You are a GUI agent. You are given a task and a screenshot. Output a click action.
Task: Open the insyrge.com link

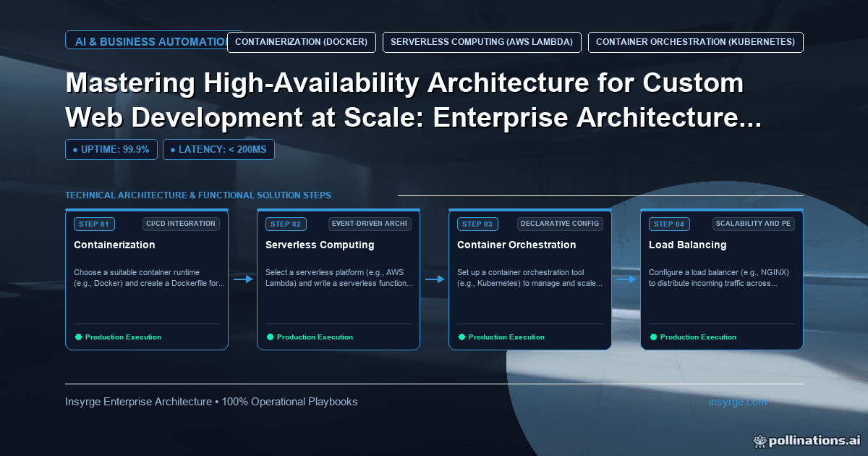738,402
